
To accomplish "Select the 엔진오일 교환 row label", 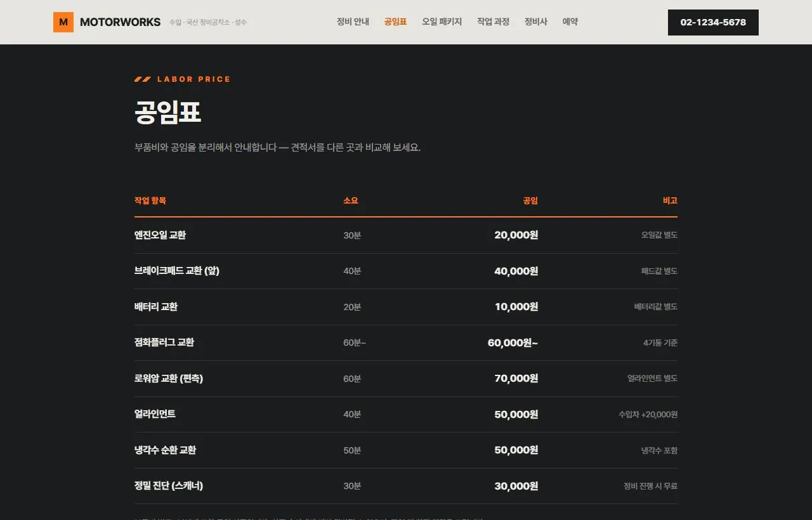I will click(x=160, y=235).
